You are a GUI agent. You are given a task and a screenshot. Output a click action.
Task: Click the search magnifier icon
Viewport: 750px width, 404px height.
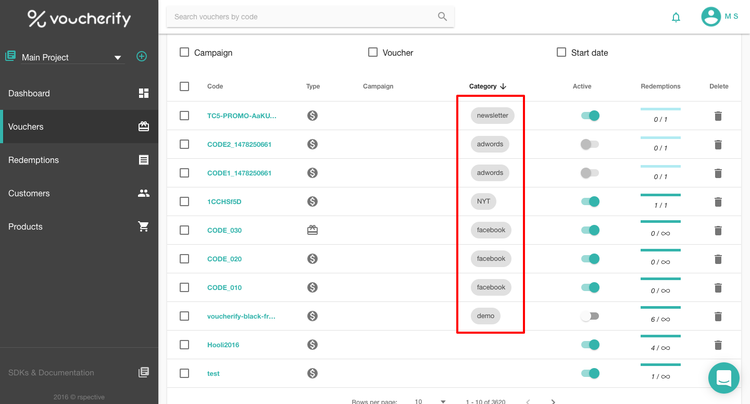click(442, 17)
